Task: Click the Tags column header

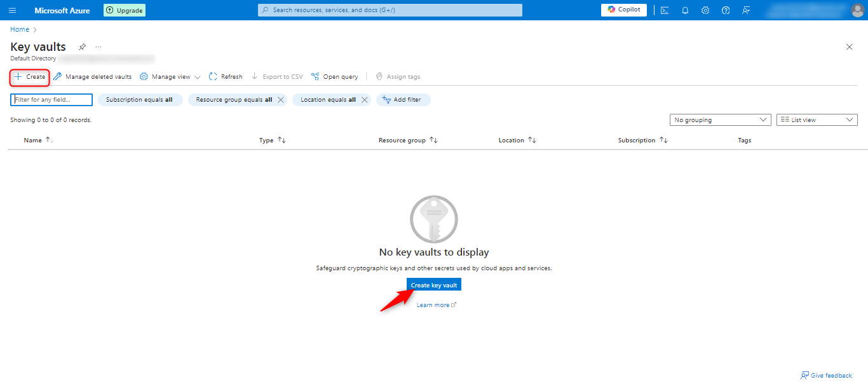Action: [x=744, y=141]
